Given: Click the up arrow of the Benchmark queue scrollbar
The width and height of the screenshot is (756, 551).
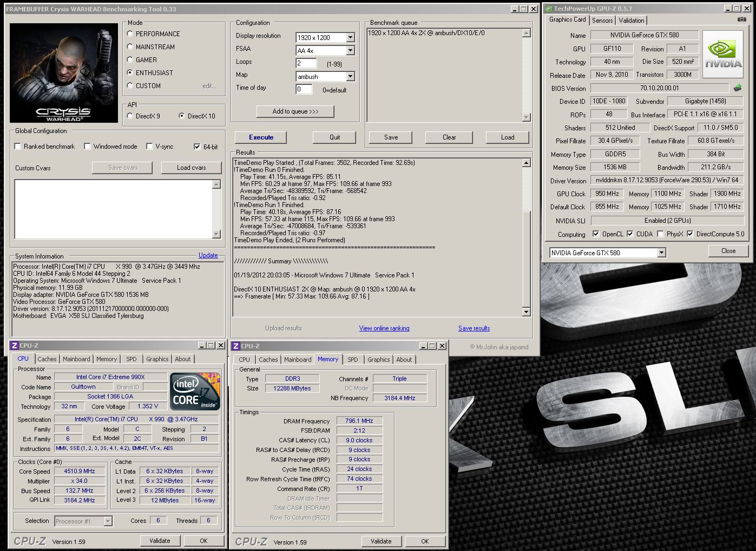Looking at the screenshot, I should [526, 34].
